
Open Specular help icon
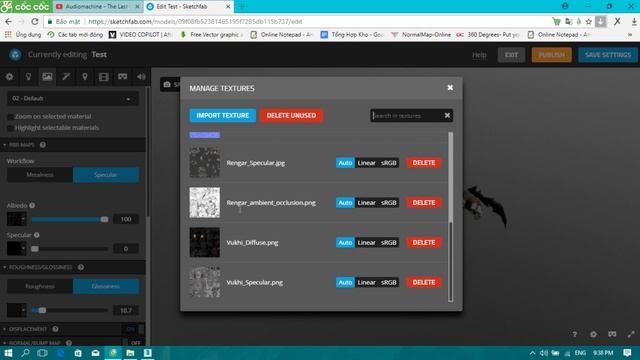pos(37,235)
